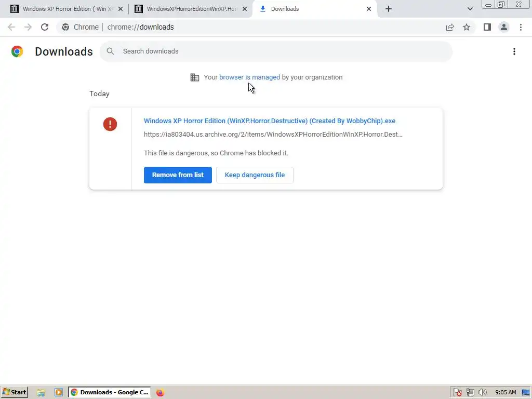Open the Windows Start menu
The height and width of the screenshot is (399, 532).
(15, 392)
